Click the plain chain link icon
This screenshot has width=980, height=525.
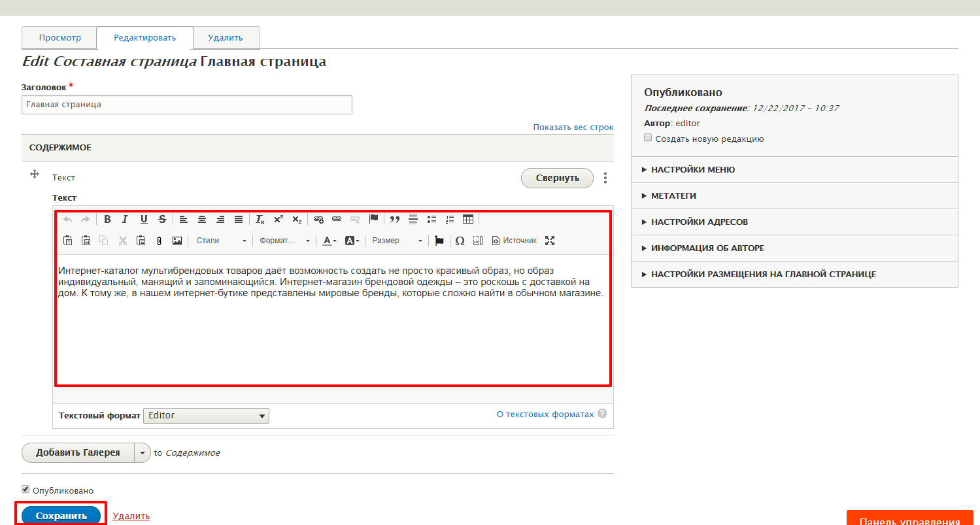pyautogui.click(x=337, y=219)
